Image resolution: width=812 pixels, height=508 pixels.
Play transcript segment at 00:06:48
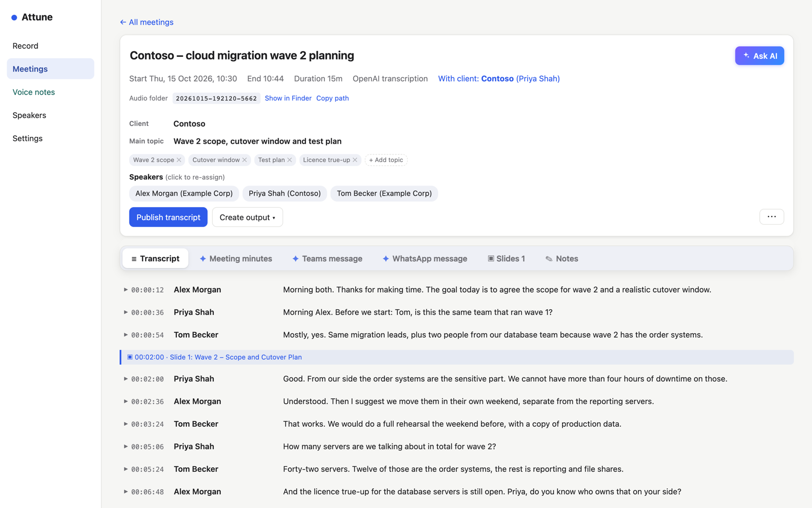[125, 492]
